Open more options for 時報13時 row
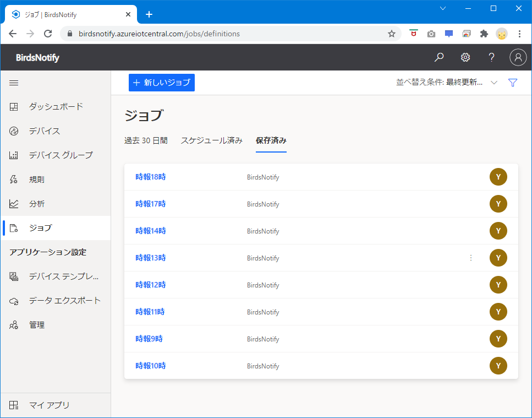The image size is (532, 418). [x=471, y=258]
